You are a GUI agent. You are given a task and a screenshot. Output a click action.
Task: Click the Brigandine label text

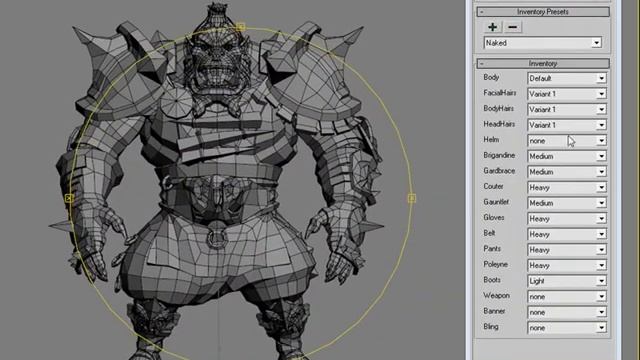click(499, 156)
